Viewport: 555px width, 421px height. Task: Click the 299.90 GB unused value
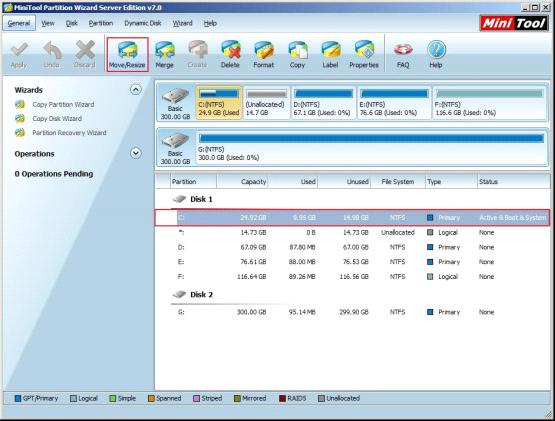click(354, 312)
